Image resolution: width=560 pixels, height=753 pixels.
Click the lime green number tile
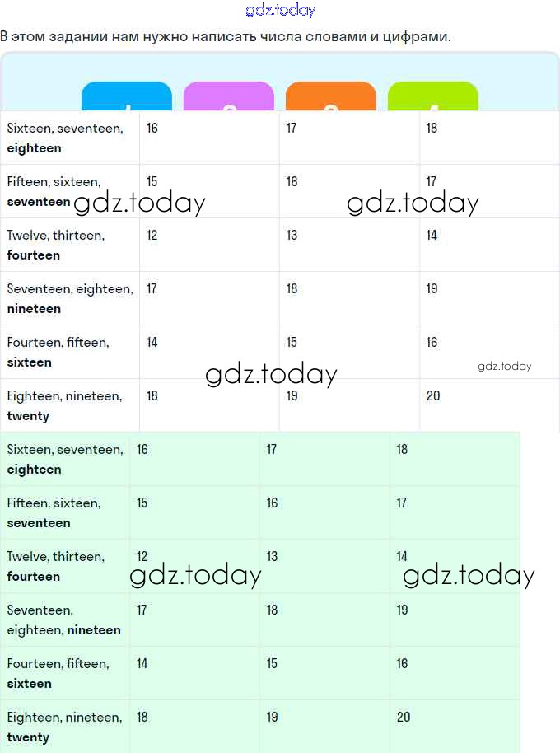(433, 96)
